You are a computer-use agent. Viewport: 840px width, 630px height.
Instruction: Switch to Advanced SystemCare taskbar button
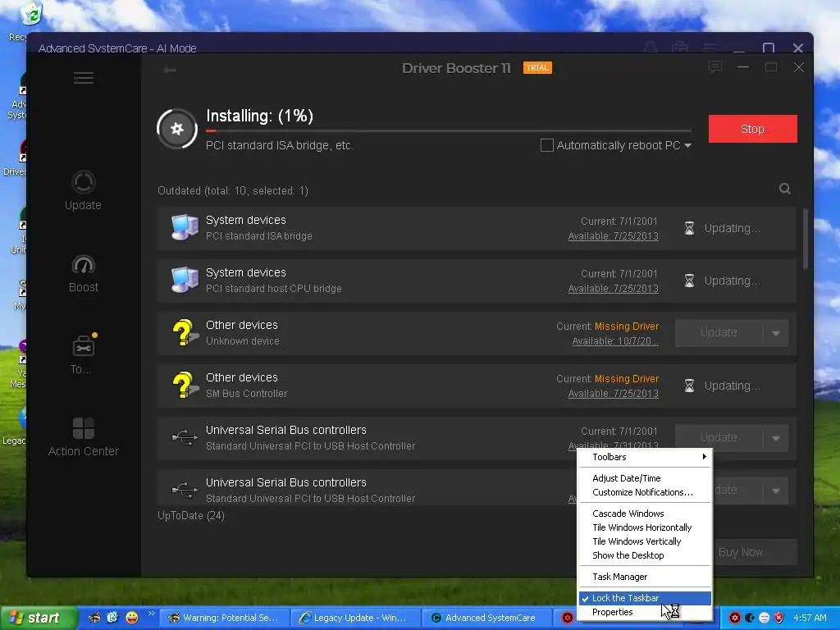[x=487, y=618]
